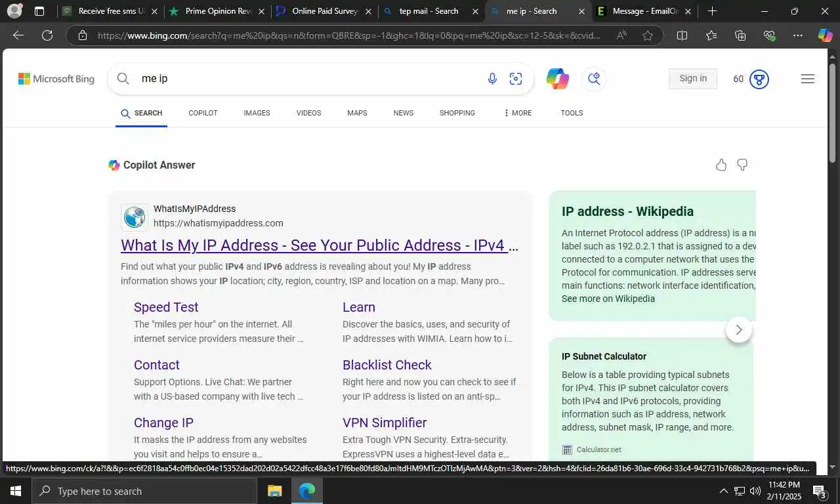Start voice search with microphone icon
This screenshot has width=840, height=504.
coord(492,79)
